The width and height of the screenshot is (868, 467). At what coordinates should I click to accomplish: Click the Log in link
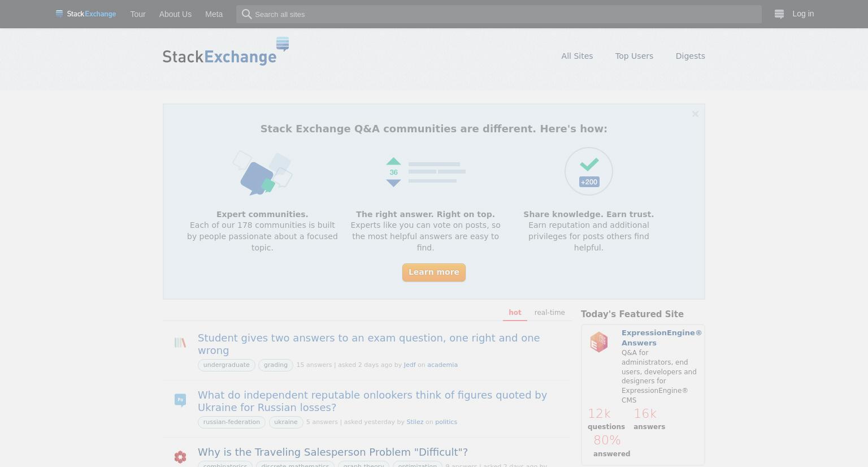click(803, 14)
